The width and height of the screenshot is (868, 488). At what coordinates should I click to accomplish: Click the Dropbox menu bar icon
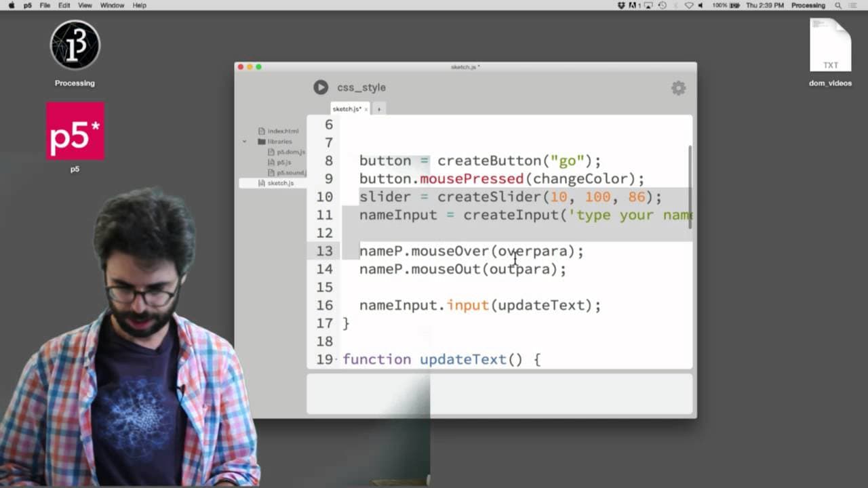pyautogui.click(x=621, y=5)
